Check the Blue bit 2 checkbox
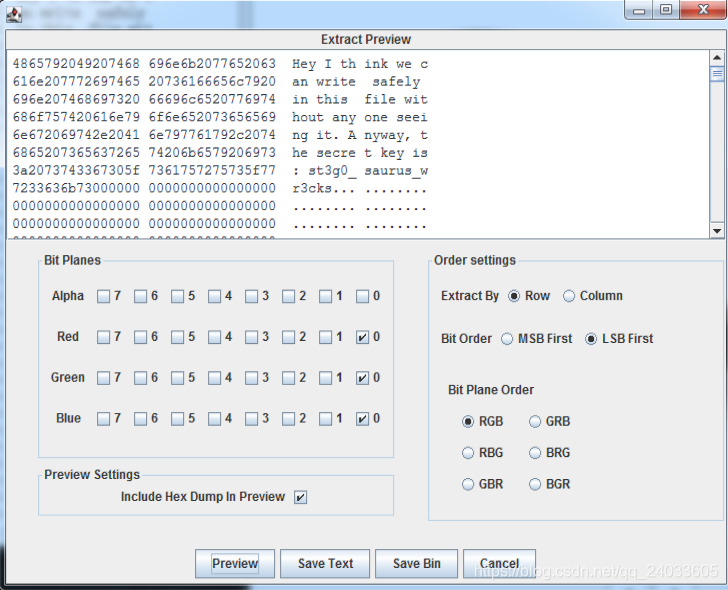The height and width of the screenshot is (590, 728). 288,419
